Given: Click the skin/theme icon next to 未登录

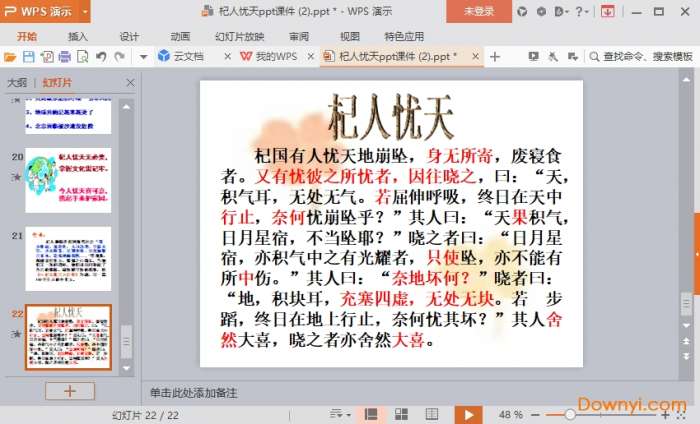Looking at the screenshot, I should pyautogui.click(x=522, y=12).
